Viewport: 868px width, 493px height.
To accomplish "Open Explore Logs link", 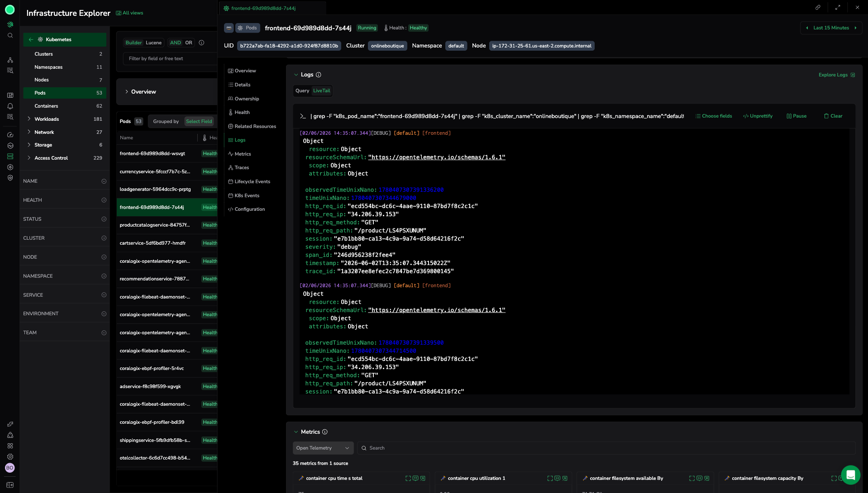I will tap(837, 75).
